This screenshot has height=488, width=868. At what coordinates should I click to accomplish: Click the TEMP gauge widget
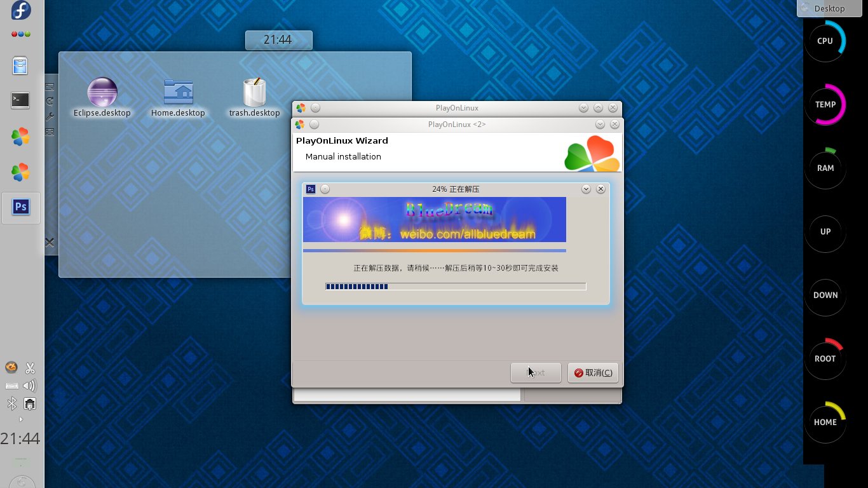point(825,104)
